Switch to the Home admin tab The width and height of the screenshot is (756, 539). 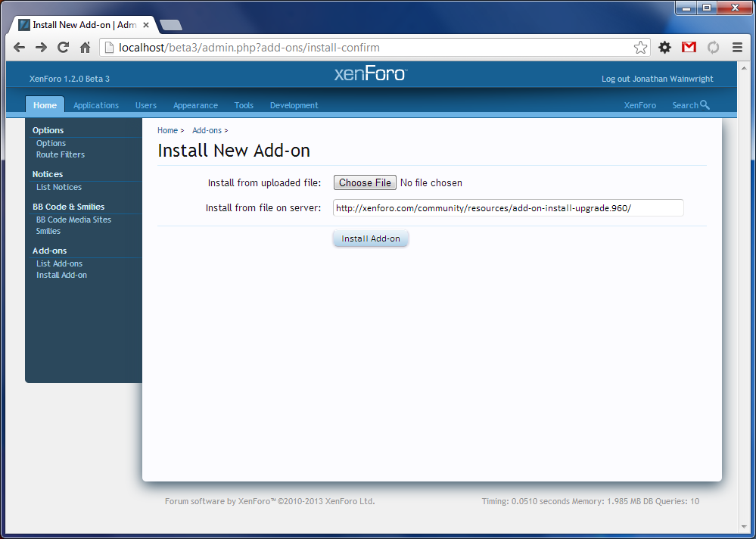tap(45, 105)
